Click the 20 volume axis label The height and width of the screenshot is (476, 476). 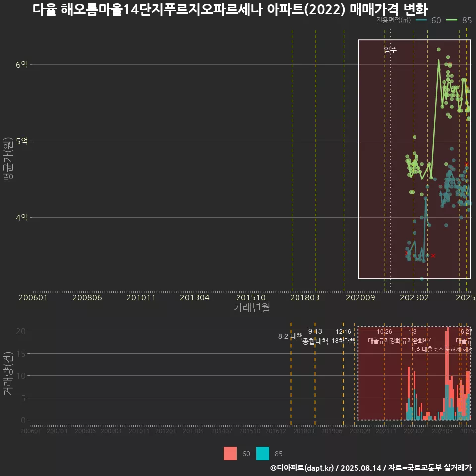pyautogui.click(x=21, y=331)
